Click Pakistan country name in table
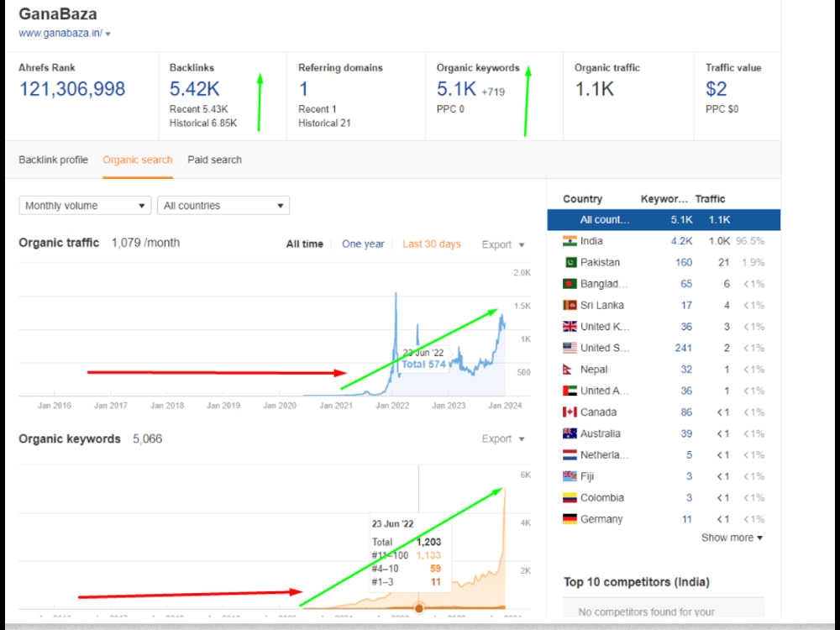The image size is (840, 630). tap(600, 262)
